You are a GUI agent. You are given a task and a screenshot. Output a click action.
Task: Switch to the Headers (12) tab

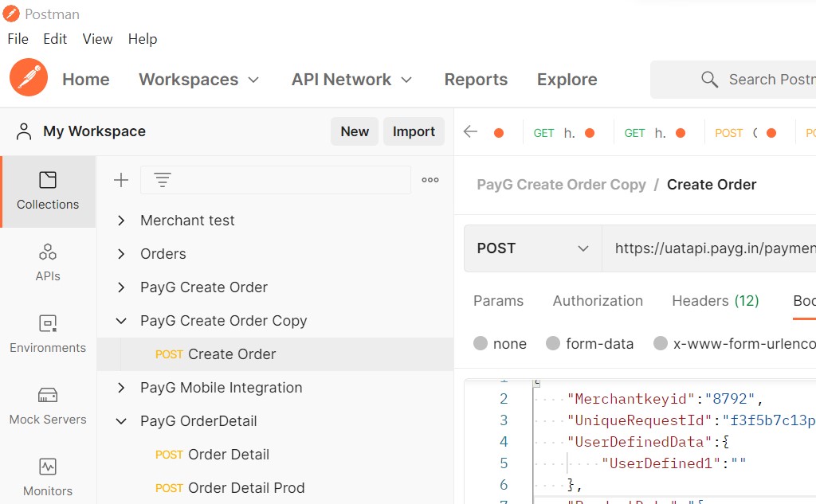[716, 301]
